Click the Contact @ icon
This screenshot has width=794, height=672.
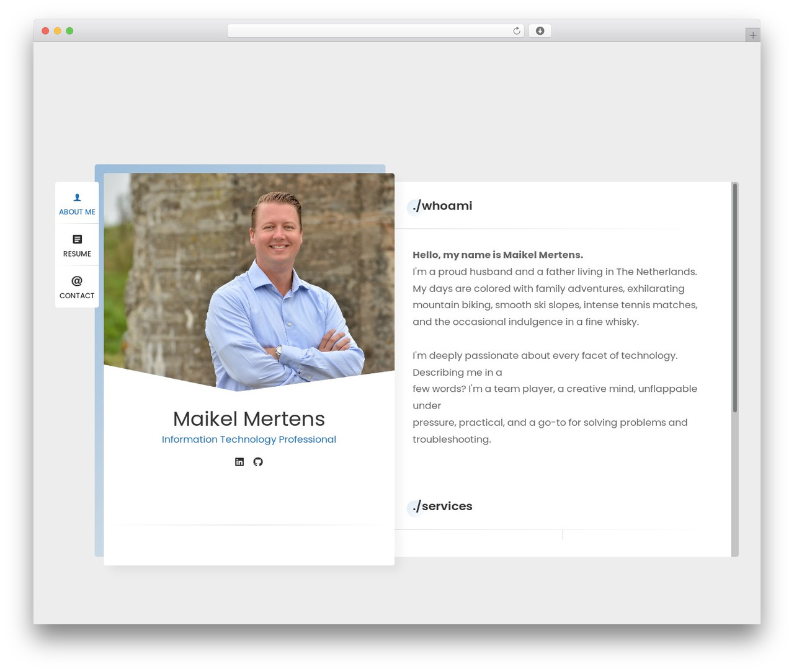tap(77, 281)
